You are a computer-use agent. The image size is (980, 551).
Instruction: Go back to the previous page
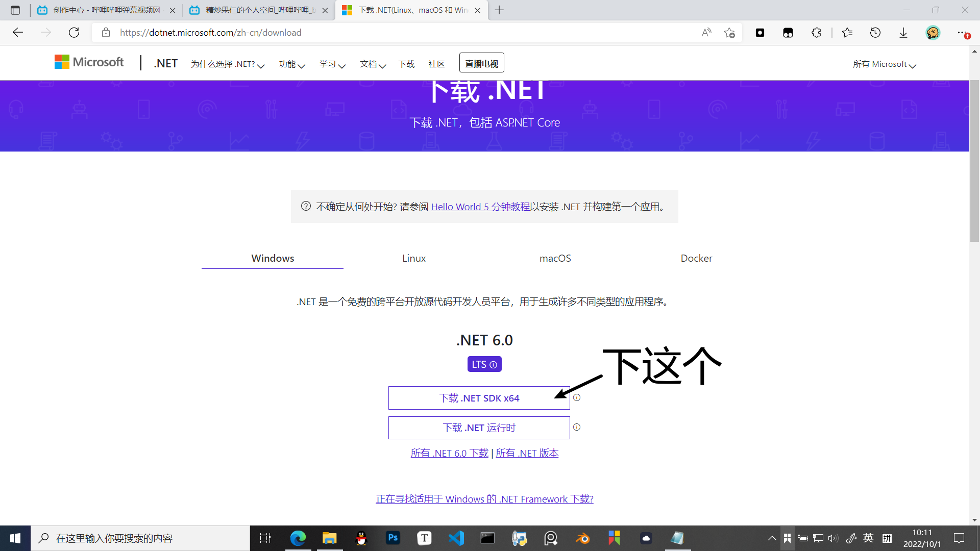pyautogui.click(x=18, y=33)
